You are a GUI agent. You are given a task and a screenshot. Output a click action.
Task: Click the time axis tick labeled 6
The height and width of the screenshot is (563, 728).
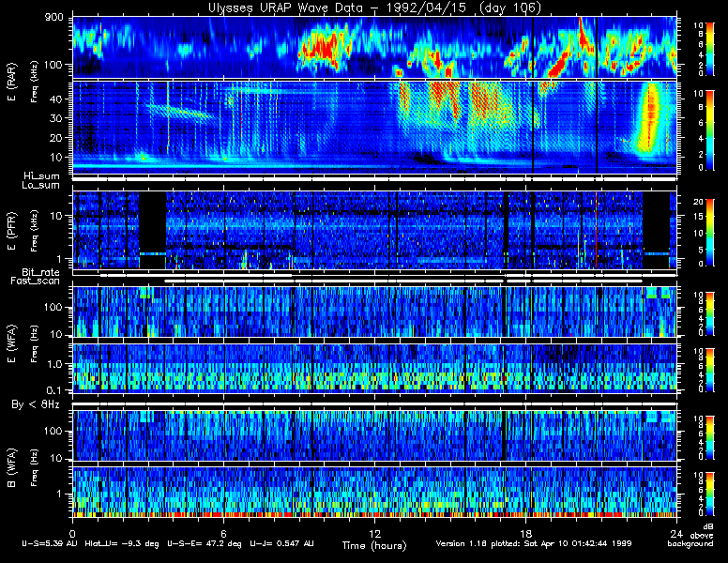pyautogui.click(x=223, y=533)
